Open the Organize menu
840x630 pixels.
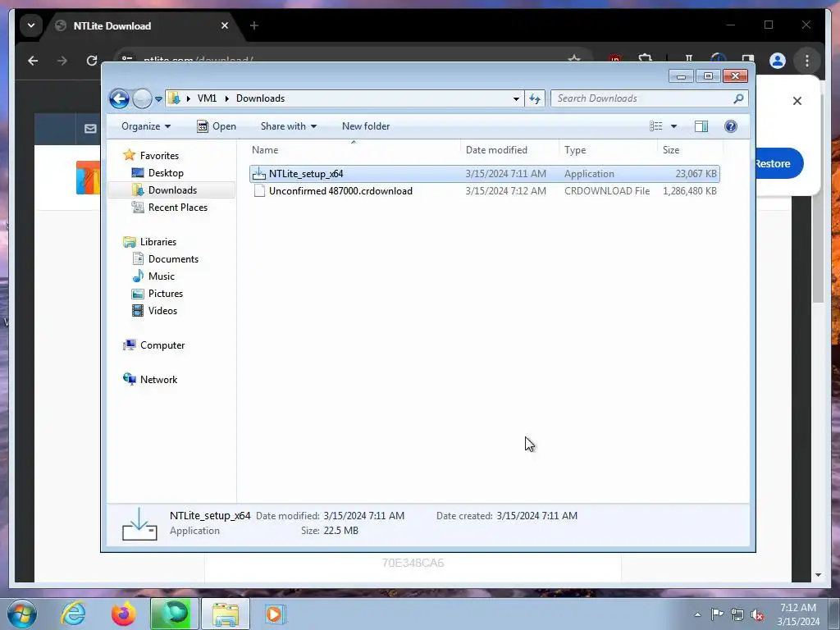coord(146,126)
